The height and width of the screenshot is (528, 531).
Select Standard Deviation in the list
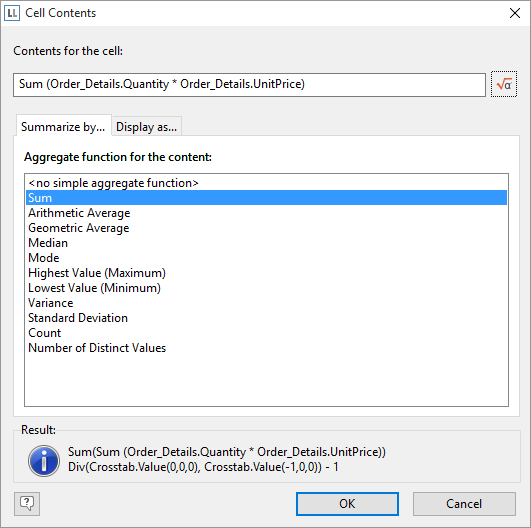click(267, 318)
